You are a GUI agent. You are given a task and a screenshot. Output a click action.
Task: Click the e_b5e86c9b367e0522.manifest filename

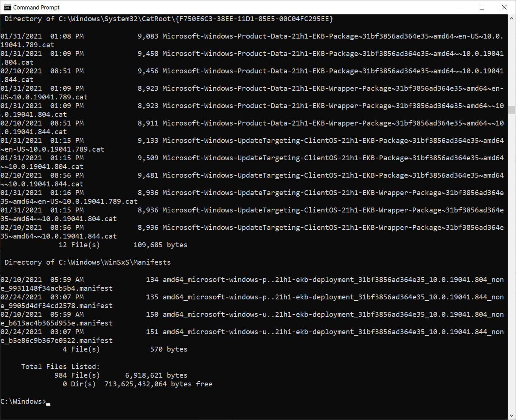pos(57,341)
